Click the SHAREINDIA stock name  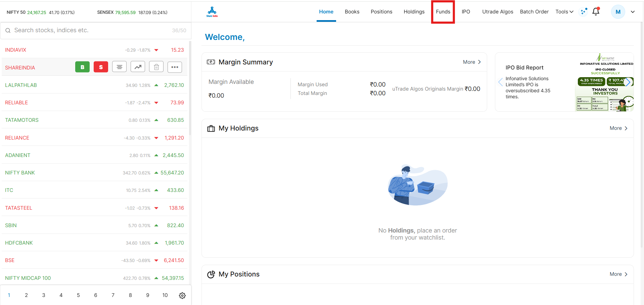tap(20, 67)
